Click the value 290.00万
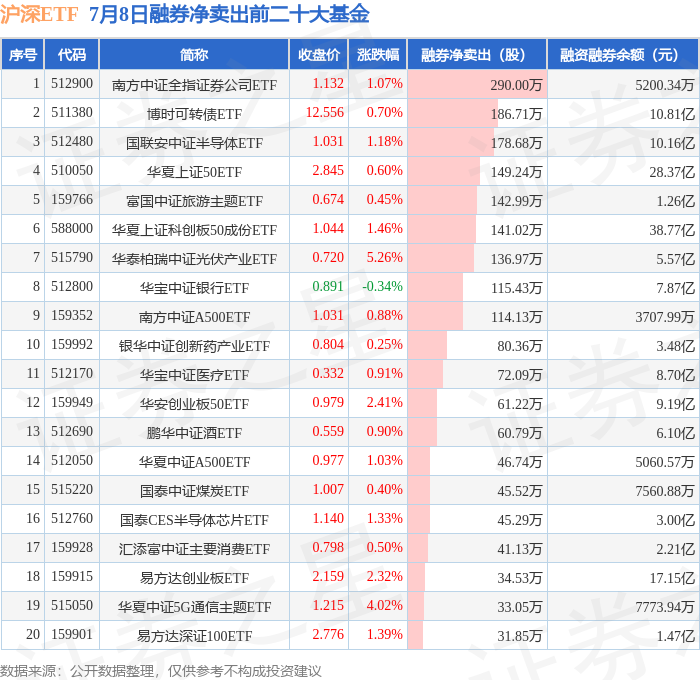The width and height of the screenshot is (700, 680). [x=516, y=85]
